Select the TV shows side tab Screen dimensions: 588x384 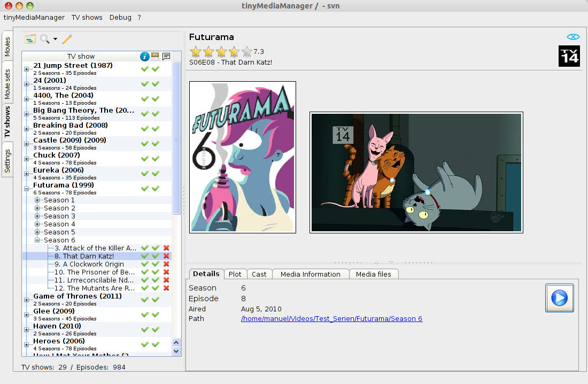click(7, 122)
